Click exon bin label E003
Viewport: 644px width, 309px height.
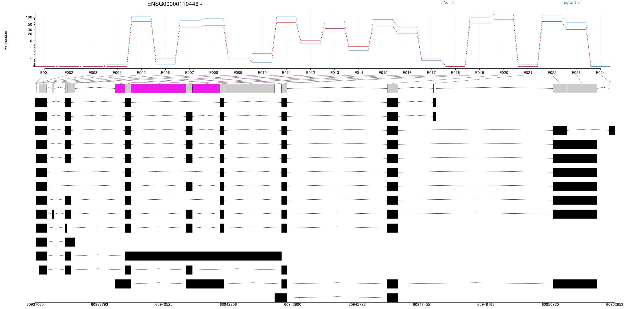coord(93,73)
